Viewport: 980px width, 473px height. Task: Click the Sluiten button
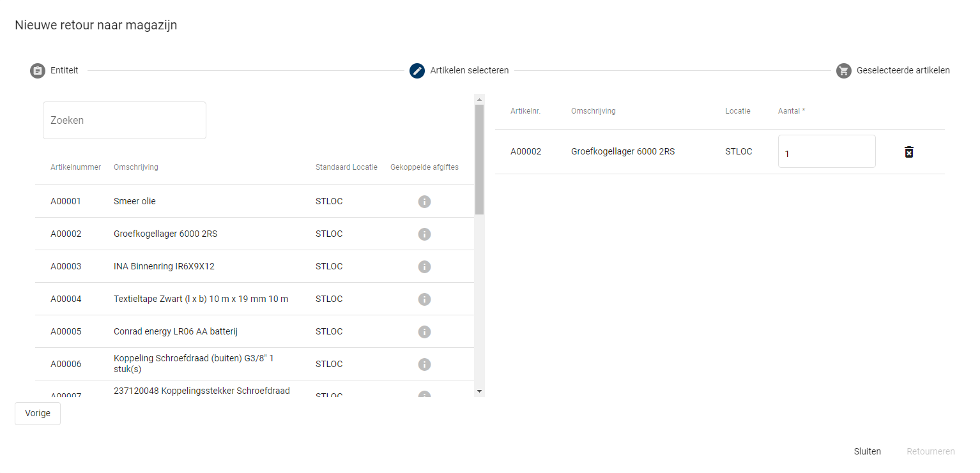pyautogui.click(x=867, y=451)
